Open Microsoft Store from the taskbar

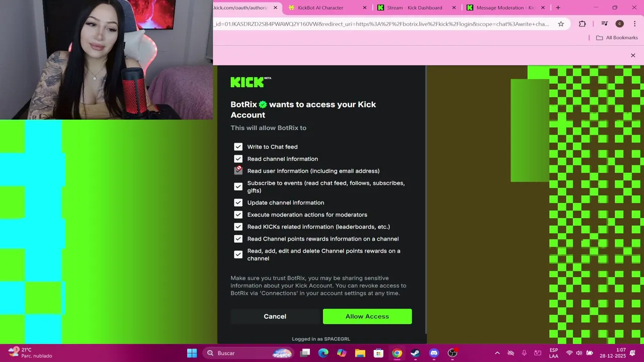tap(378, 353)
